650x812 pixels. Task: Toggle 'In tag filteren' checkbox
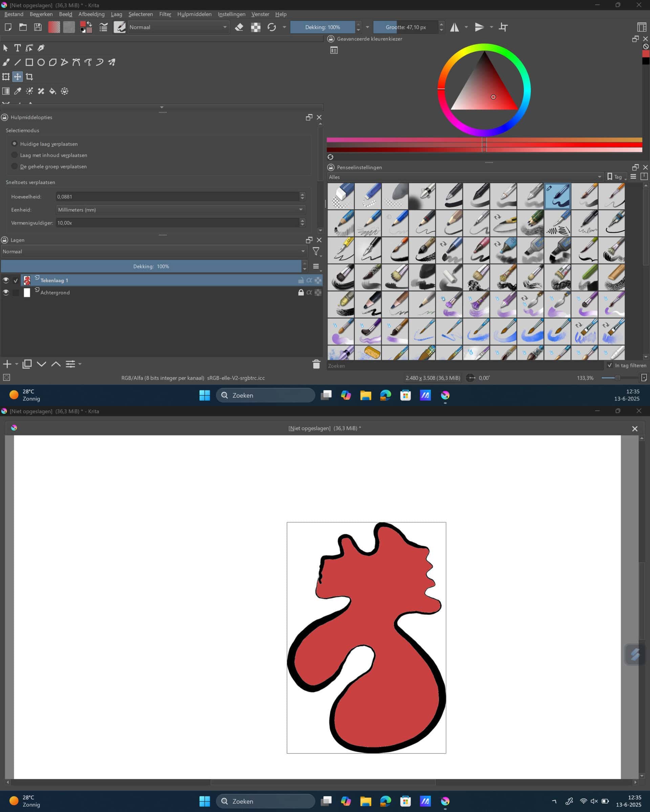tap(610, 365)
